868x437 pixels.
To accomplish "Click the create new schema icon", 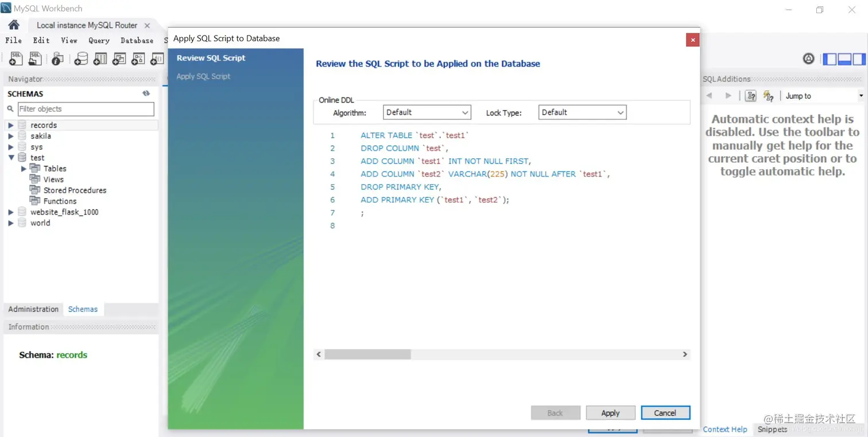I will coord(81,58).
